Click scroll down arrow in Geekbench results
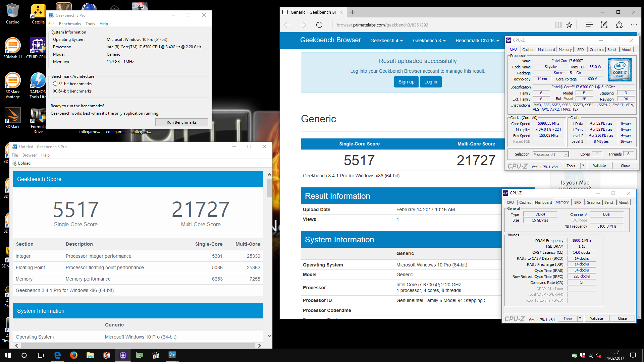 tap(269, 336)
